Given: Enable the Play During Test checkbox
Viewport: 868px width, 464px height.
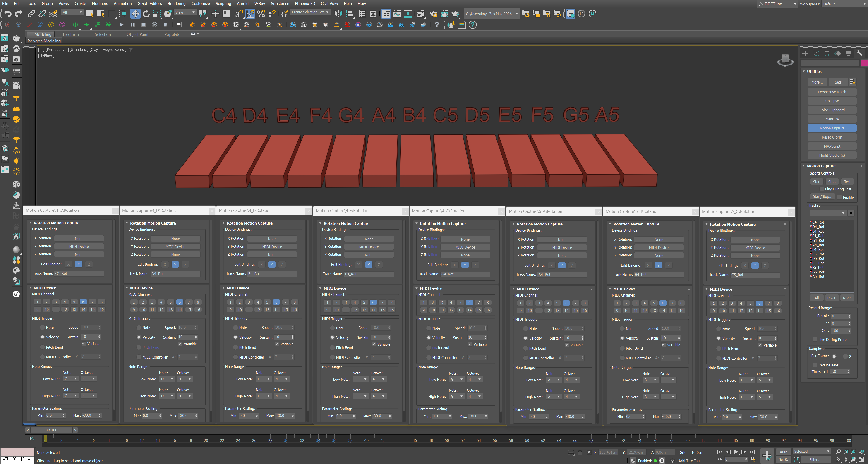Looking at the screenshot, I should [x=822, y=189].
